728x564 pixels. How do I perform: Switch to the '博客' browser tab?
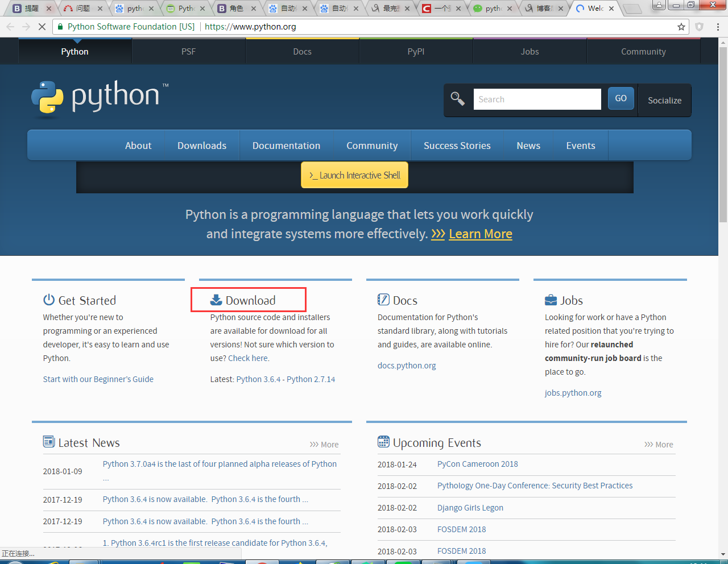coord(544,9)
